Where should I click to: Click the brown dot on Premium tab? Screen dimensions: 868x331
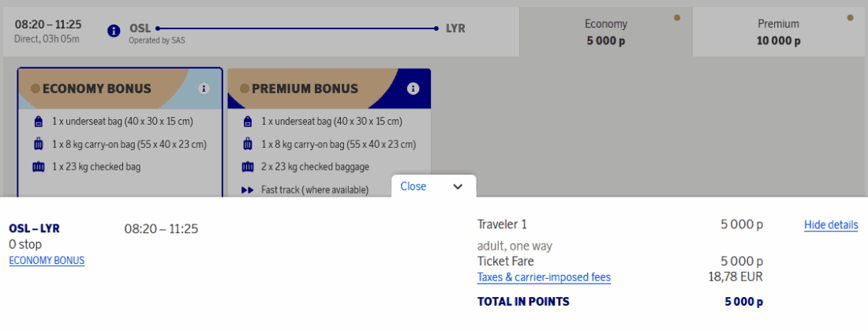[x=850, y=17]
